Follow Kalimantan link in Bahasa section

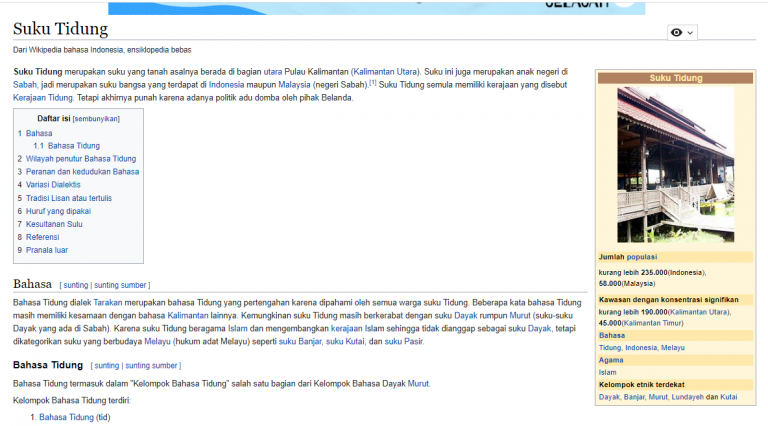[x=188, y=315]
